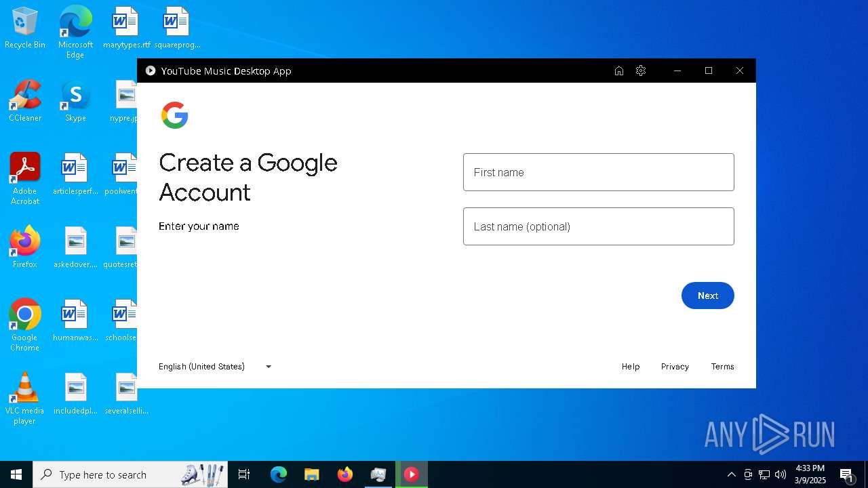
Task: Click the YouTube Music taskbar button
Action: 411,474
